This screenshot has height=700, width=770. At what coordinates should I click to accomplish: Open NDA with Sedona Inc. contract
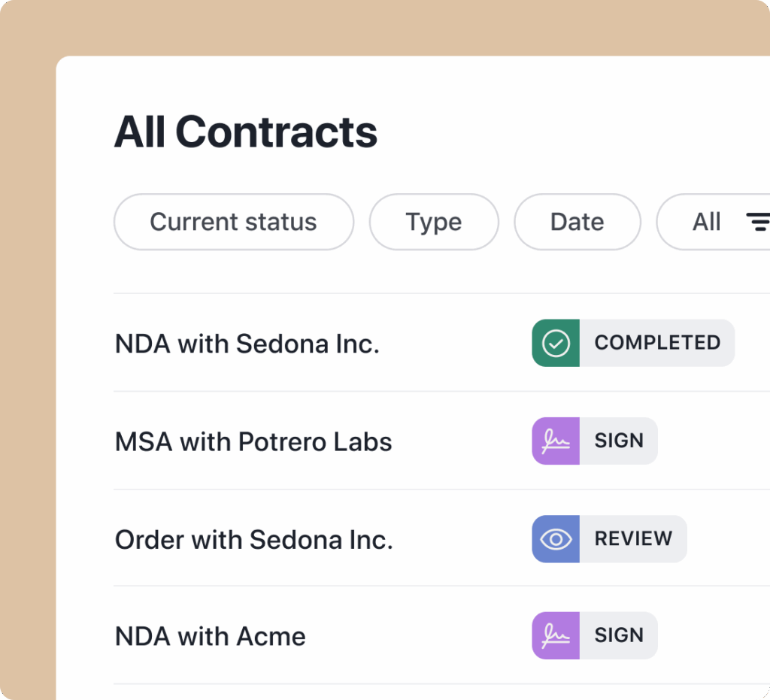pyautogui.click(x=247, y=343)
